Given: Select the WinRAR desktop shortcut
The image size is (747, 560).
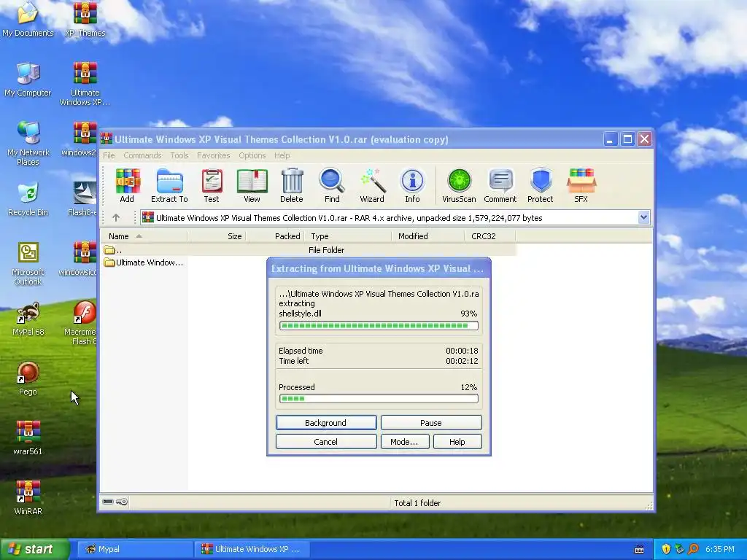Looking at the screenshot, I should point(28,497).
